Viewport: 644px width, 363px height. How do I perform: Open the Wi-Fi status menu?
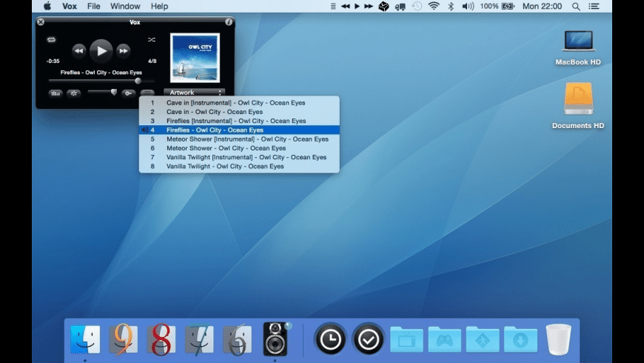(x=434, y=6)
